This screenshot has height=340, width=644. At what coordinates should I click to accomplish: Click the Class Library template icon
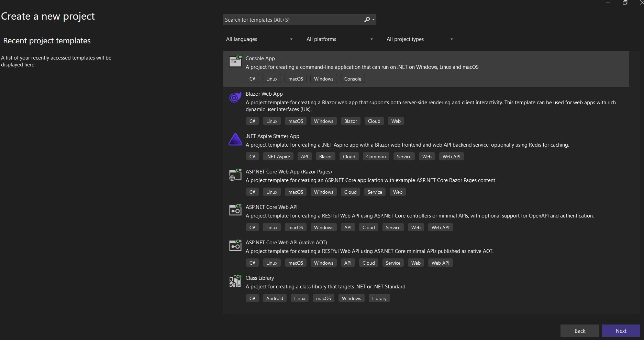[x=235, y=281]
